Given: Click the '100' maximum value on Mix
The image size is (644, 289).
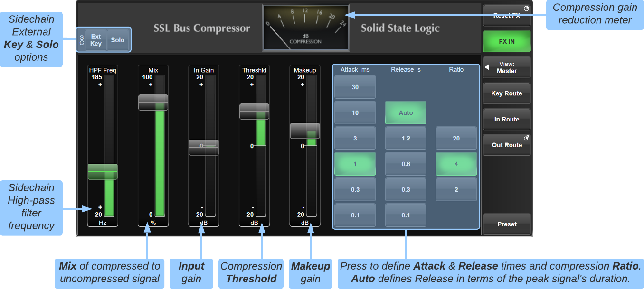Looking at the screenshot, I should point(147,77).
